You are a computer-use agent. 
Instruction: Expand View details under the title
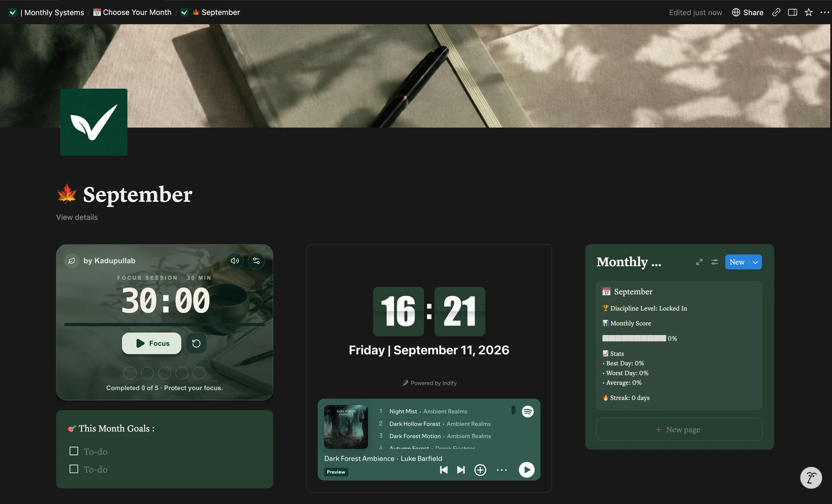pyautogui.click(x=77, y=217)
